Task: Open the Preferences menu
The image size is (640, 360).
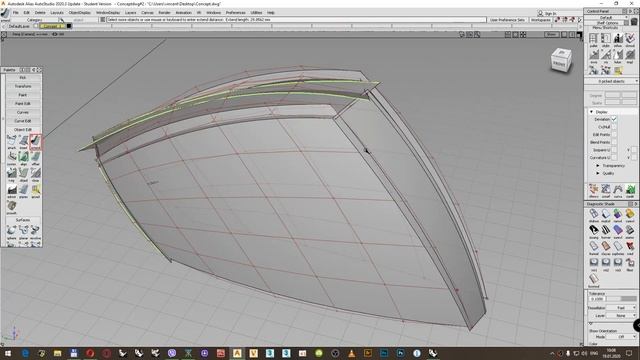Action: point(236,13)
